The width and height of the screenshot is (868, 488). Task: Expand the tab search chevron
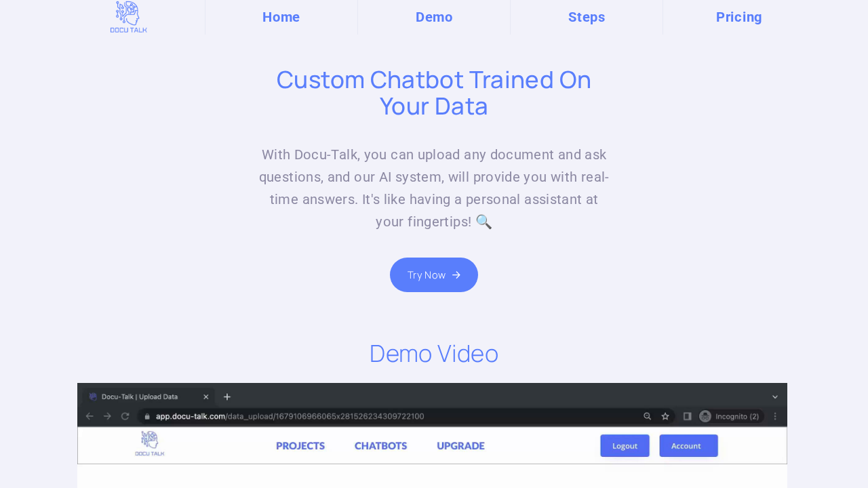pos(775,397)
